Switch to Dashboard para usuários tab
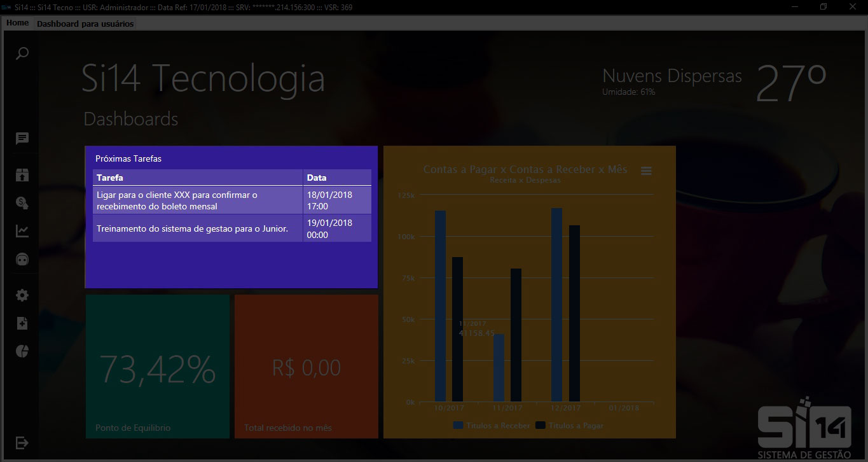 point(85,24)
